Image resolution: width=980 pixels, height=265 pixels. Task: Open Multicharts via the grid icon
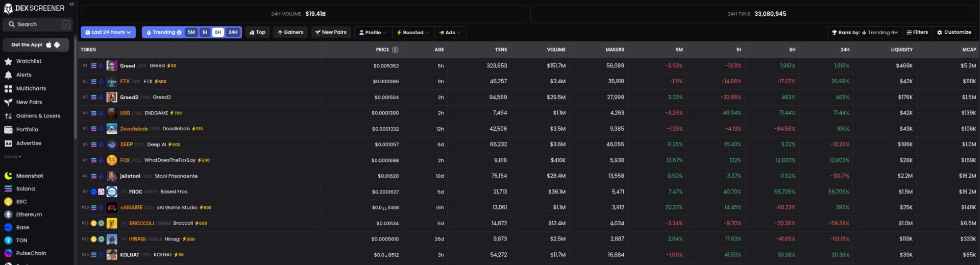8,89
